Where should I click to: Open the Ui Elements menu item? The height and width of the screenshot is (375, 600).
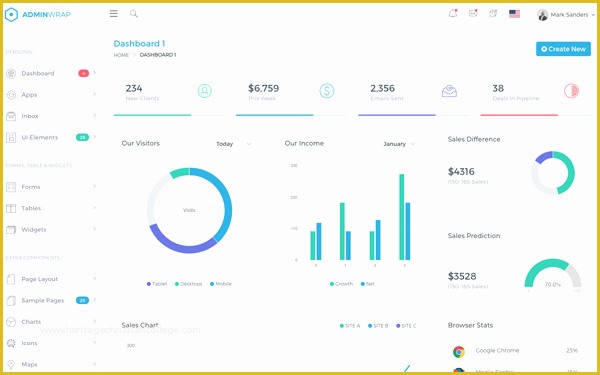coord(51,137)
